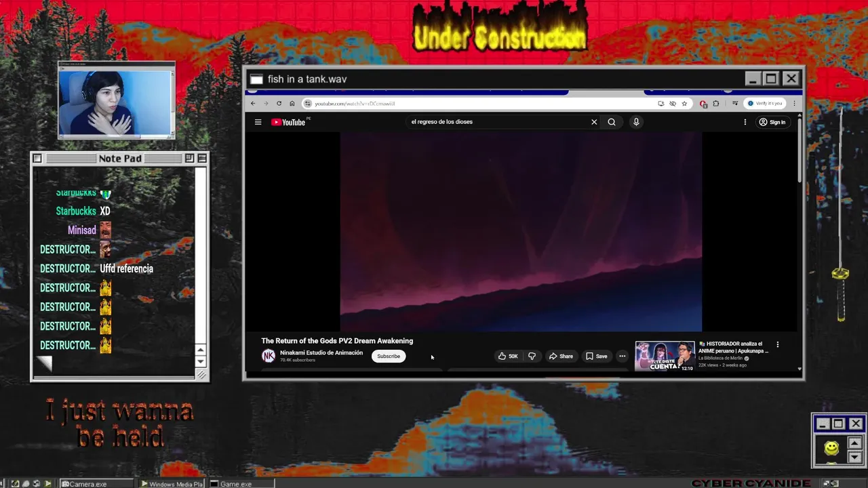Click the webcam feed window

[116, 102]
